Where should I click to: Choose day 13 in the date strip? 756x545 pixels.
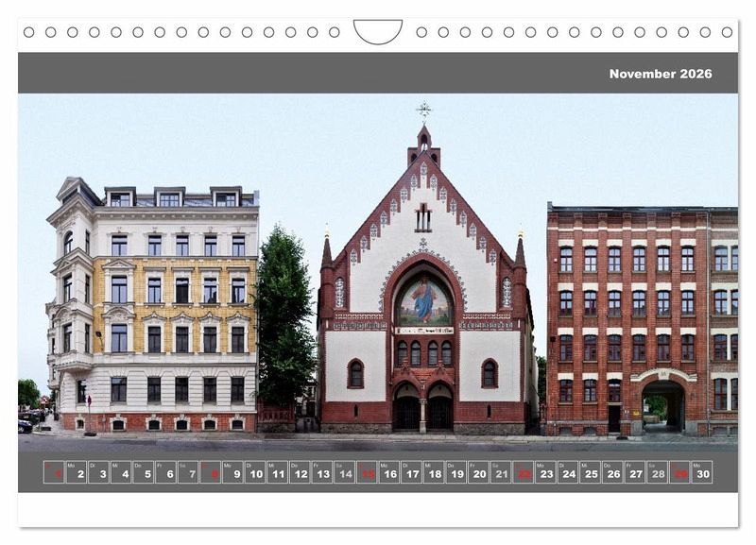322,472
